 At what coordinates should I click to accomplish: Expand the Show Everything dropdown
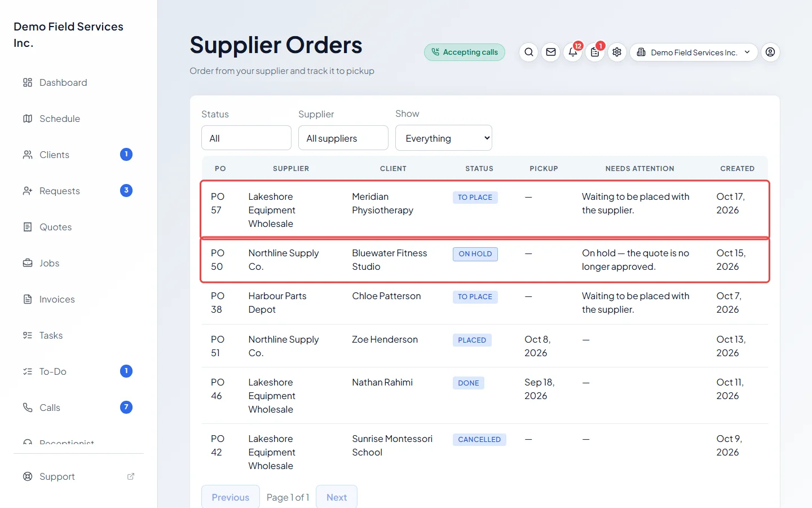tap(444, 138)
